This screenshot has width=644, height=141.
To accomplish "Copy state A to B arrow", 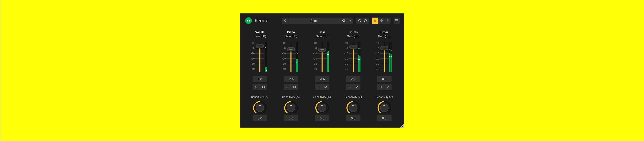I will [x=381, y=21].
